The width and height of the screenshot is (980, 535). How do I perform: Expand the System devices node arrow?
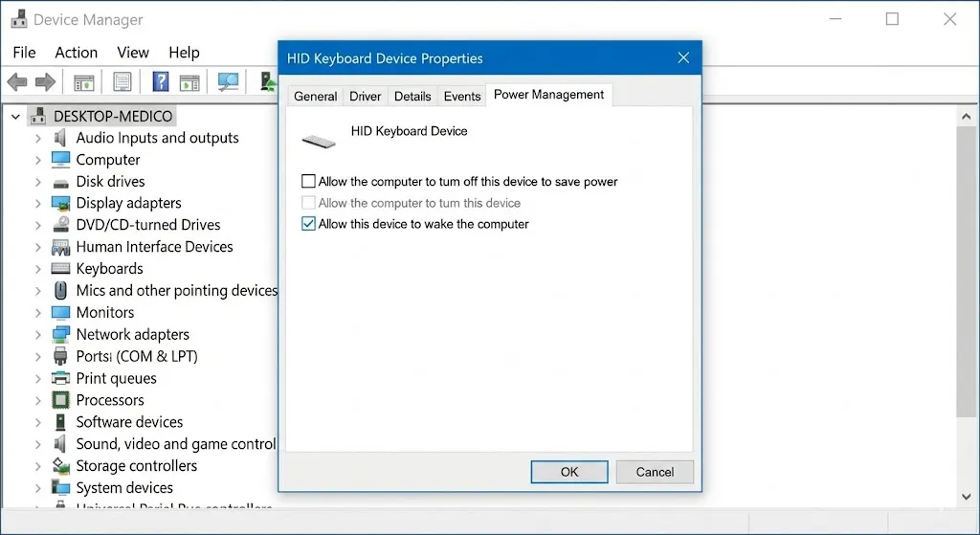coord(38,487)
